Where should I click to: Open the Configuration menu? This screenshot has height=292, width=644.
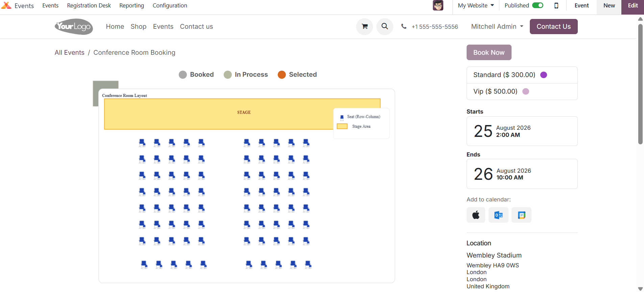[170, 5]
